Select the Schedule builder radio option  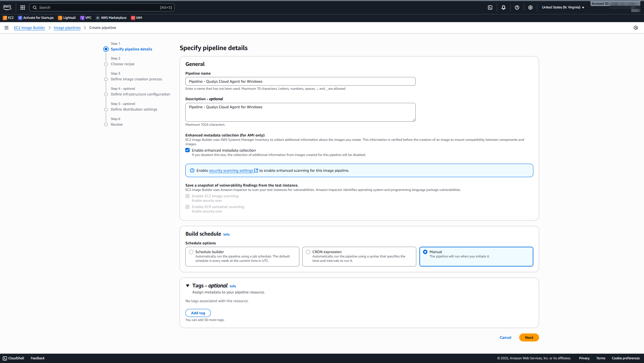coord(191,252)
